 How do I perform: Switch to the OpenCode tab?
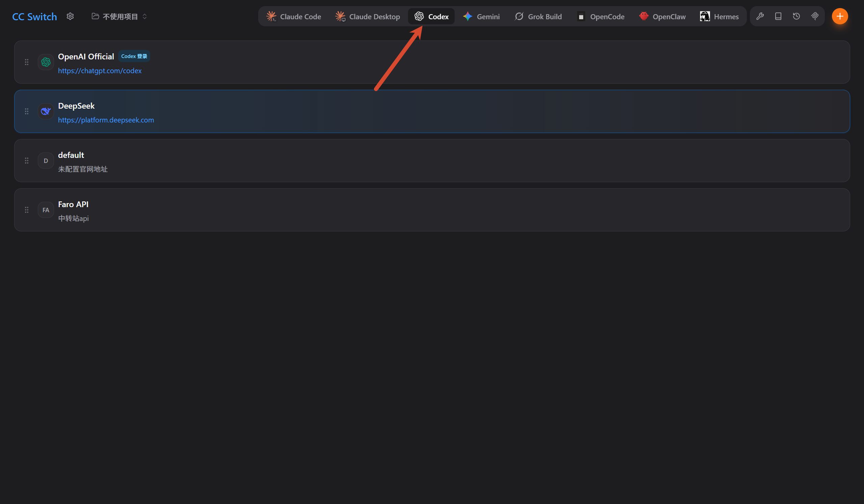click(600, 17)
